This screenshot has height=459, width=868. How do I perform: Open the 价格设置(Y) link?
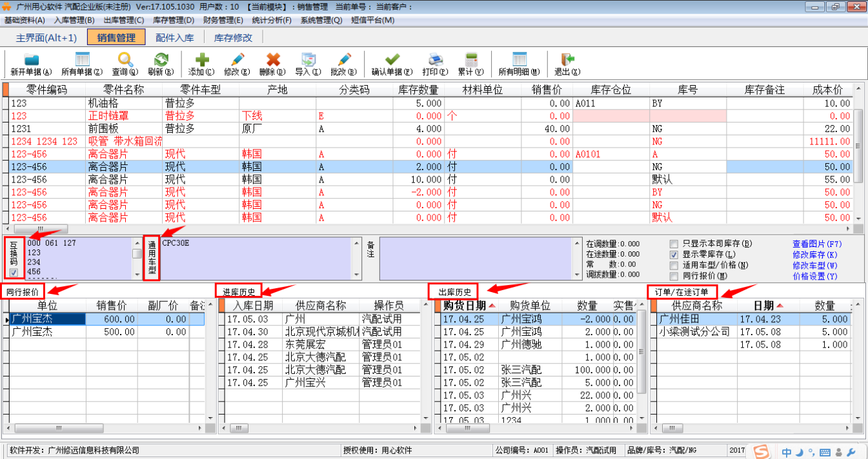pyautogui.click(x=814, y=276)
